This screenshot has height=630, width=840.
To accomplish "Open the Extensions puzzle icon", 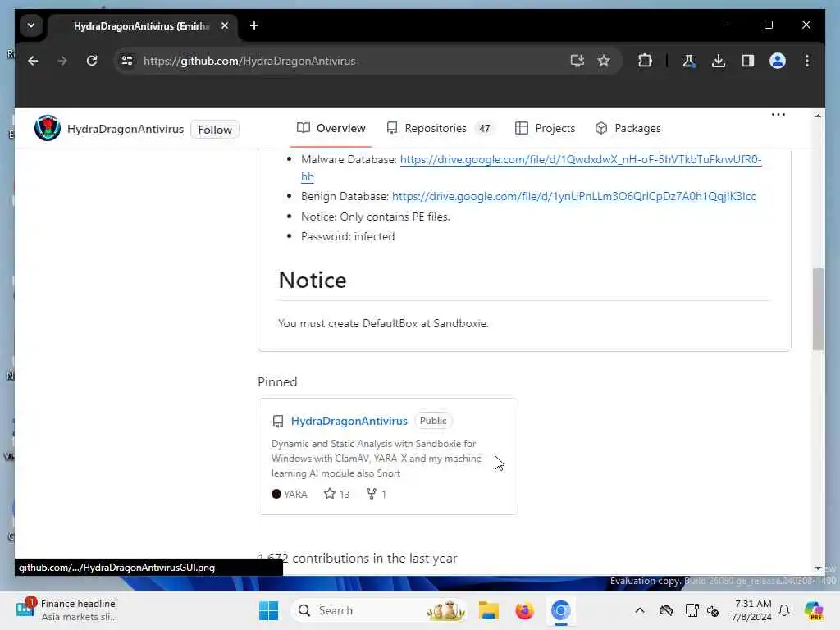I will coord(645,61).
